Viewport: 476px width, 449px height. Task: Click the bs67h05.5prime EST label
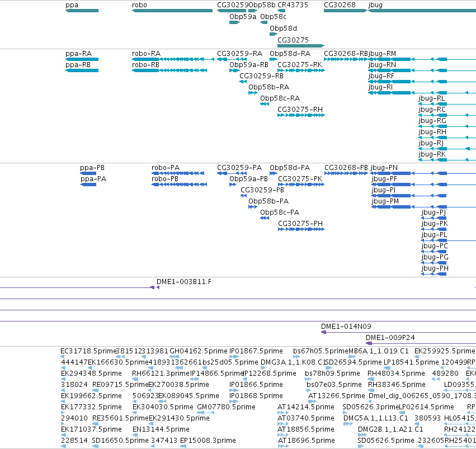click(x=321, y=351)
